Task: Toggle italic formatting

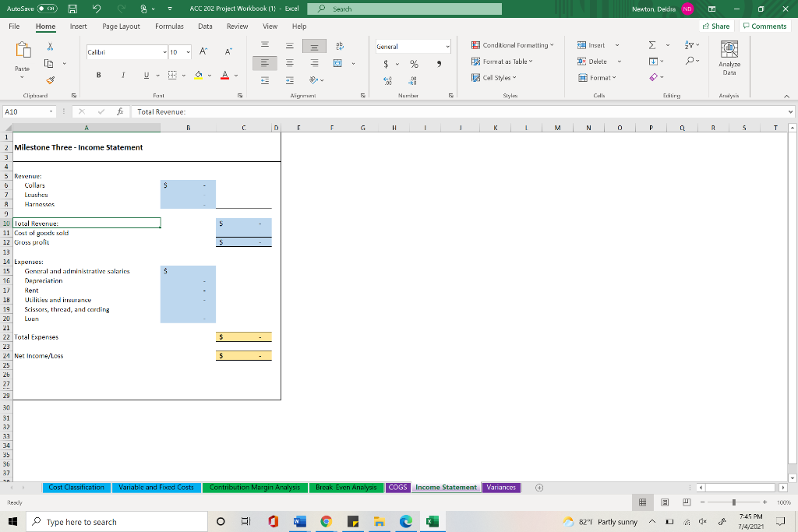Action: click(122, 76)
